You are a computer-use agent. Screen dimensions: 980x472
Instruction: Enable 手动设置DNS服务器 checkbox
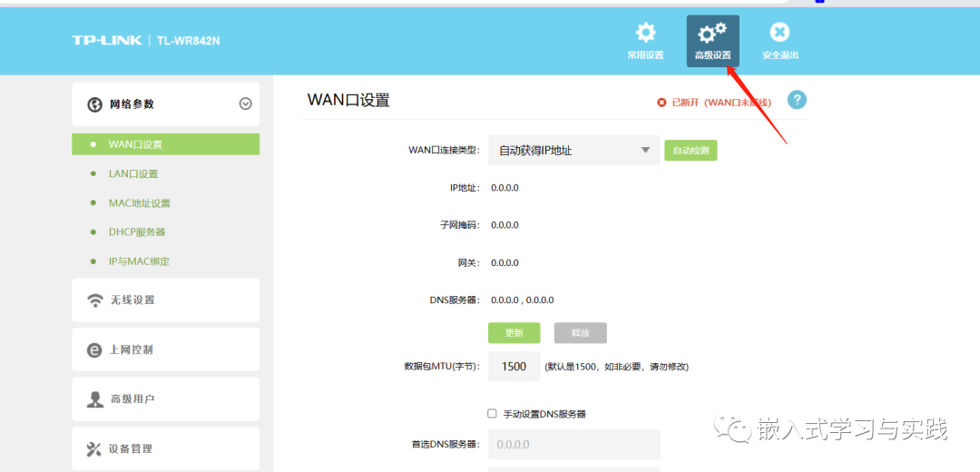click(x=492, y=413)
